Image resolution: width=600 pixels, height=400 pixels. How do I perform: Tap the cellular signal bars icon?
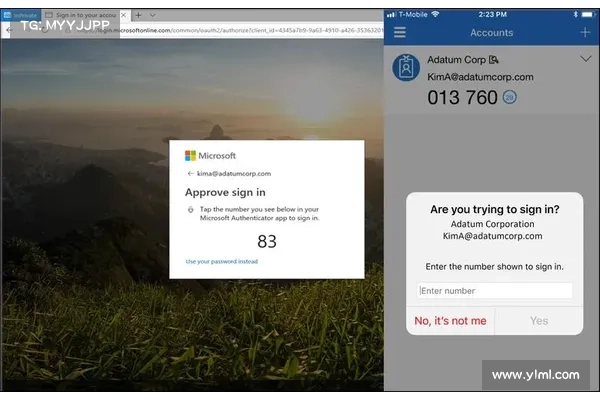click(391, 15)
